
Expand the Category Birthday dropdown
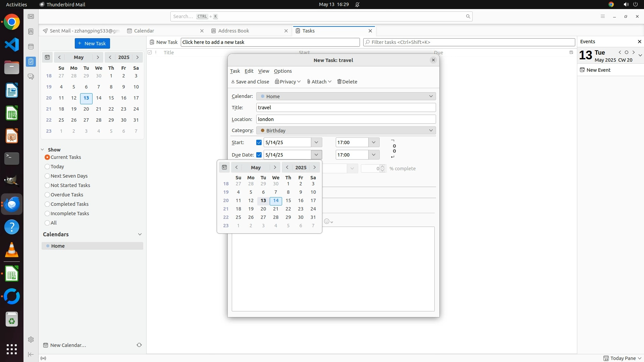[346, 130]
